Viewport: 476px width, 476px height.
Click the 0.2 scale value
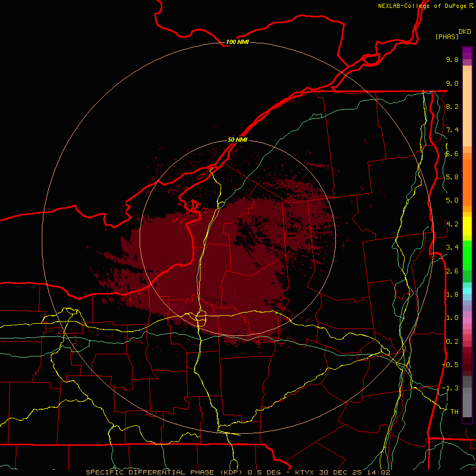tap(452, 342)
